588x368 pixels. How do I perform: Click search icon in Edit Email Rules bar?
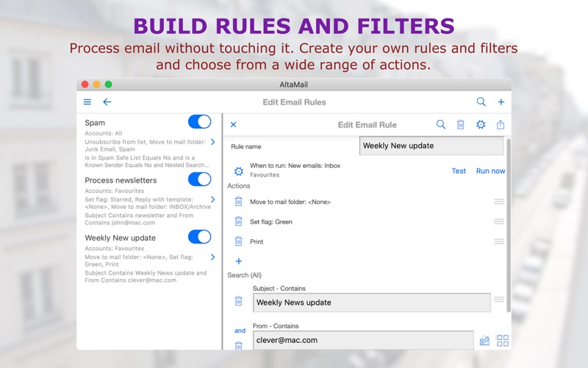[x=481, y=102]
